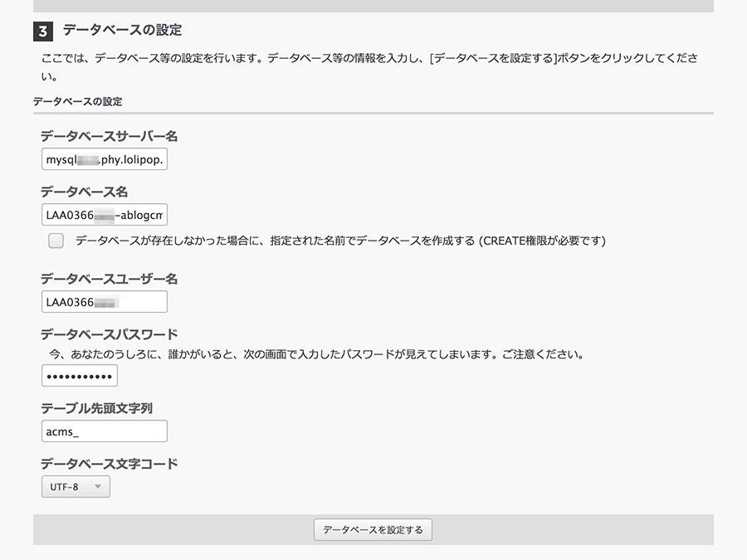The width and height of the screenshot is (747, 560).
Task: Click the step 3 number badge
Action: [43, 32]
